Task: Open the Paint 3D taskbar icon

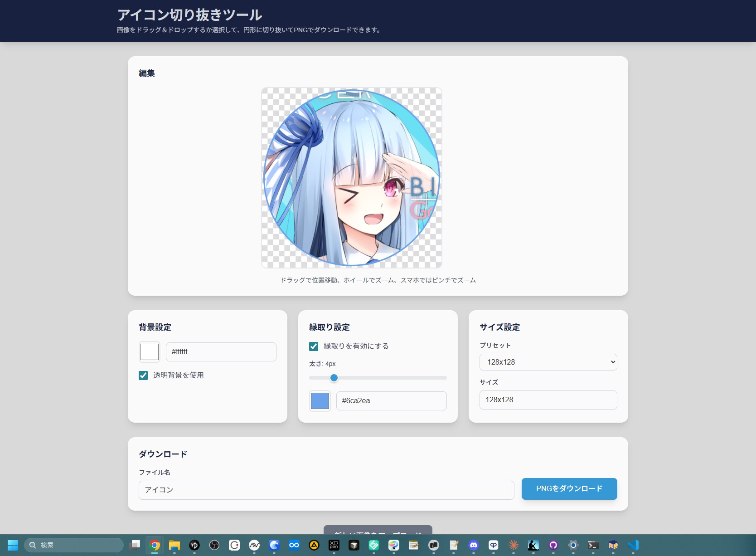Action: (x=394, y=545)
